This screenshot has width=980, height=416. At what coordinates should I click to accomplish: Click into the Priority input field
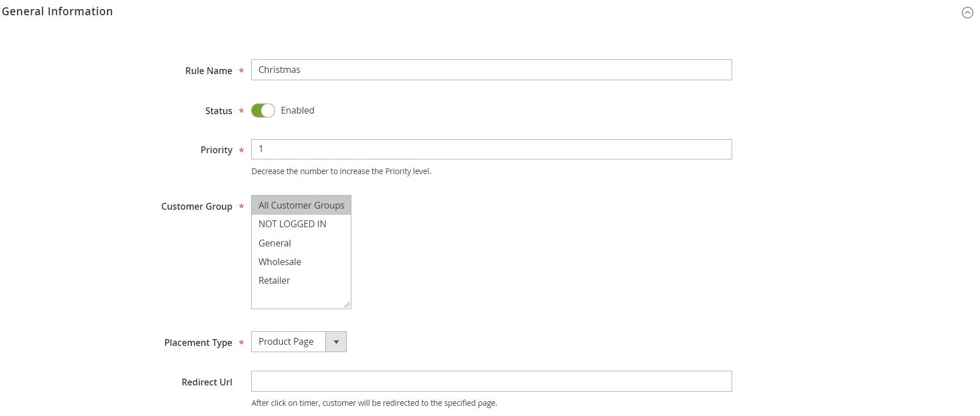click(491, 149)
